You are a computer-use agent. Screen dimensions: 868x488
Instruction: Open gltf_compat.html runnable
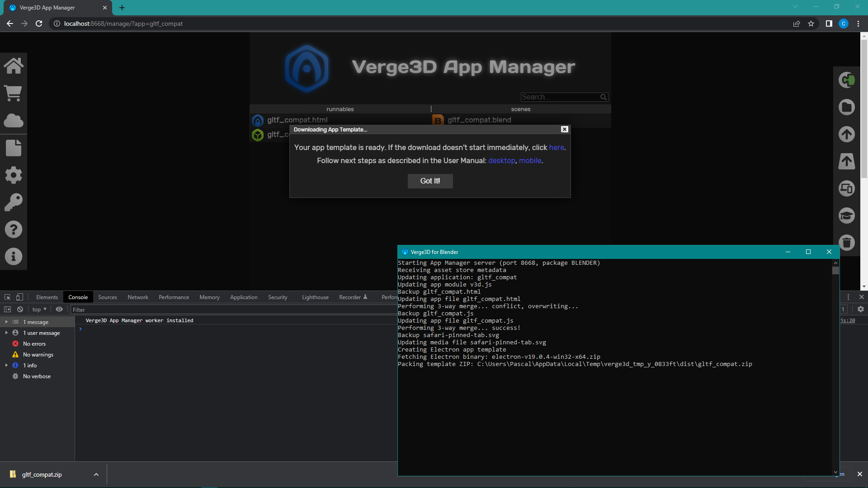pyautogui.click(x=297, y=120)
